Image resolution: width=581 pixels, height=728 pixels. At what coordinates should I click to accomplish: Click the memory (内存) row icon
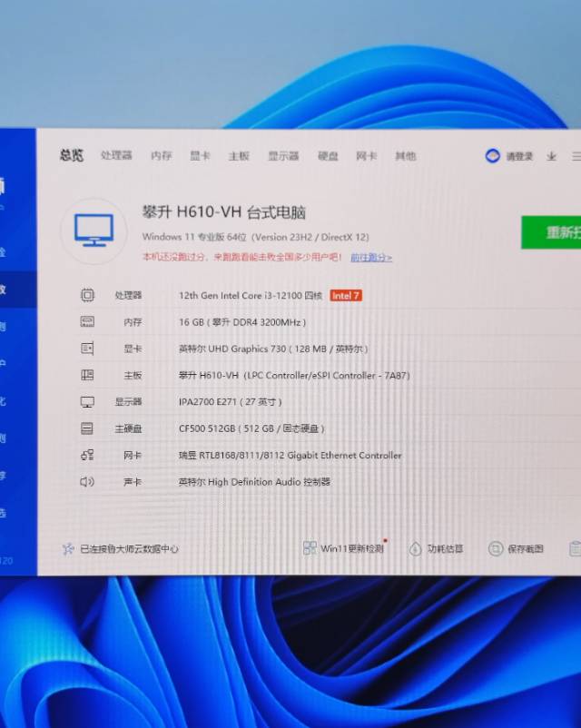tap(87, 322)
